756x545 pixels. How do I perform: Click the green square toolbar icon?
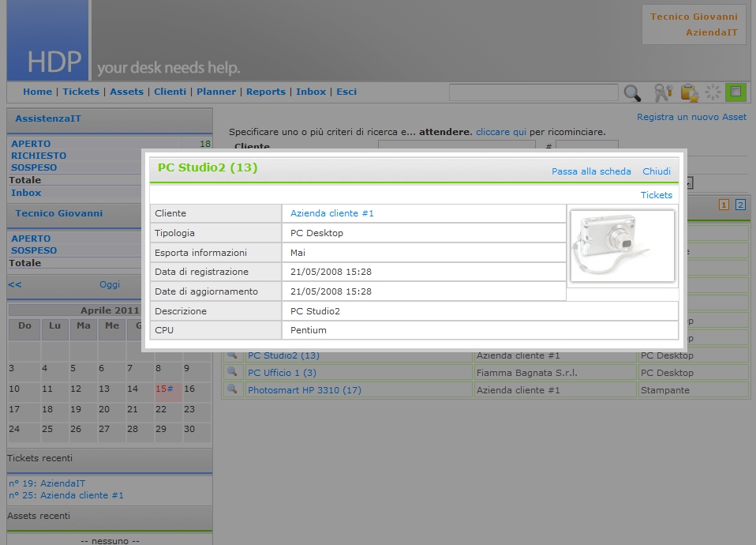tap(735, 92)
